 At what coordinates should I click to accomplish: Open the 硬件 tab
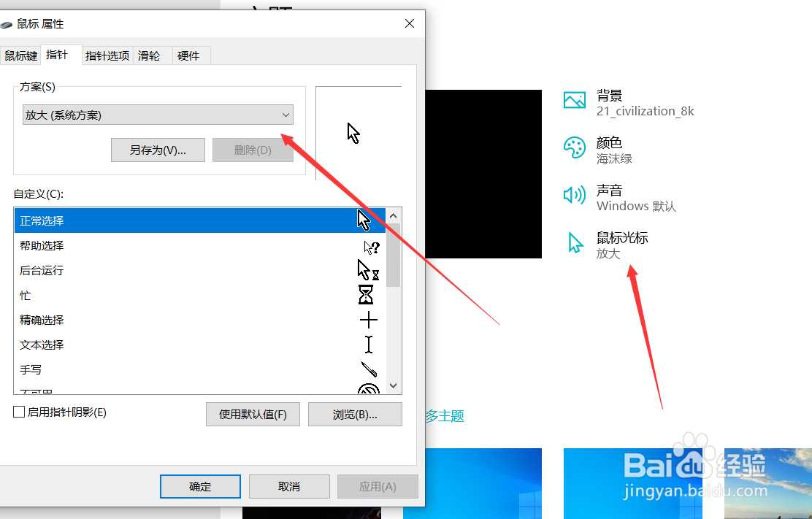[x=189, y=55]
